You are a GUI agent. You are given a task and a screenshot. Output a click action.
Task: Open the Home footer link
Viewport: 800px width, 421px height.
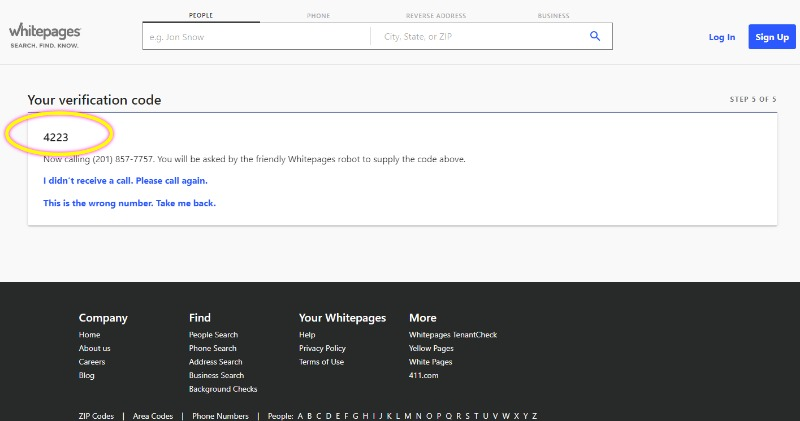coord(89,335)
